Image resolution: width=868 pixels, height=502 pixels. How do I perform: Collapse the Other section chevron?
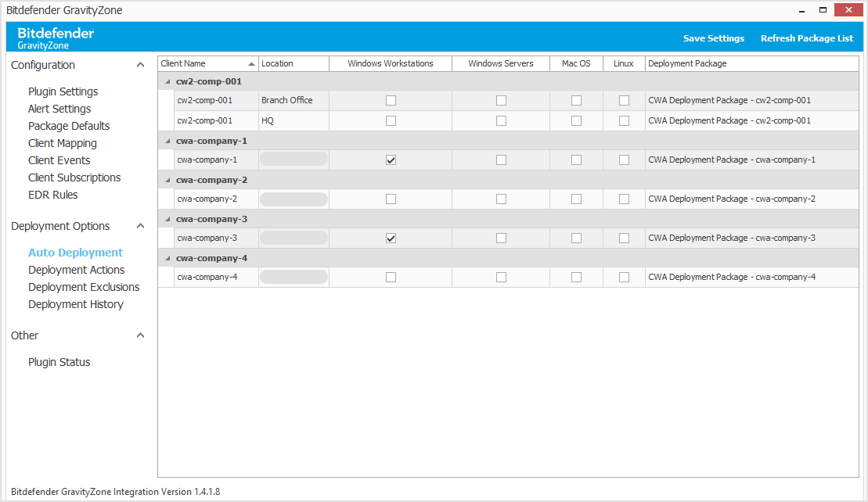(x=141, y=335)
